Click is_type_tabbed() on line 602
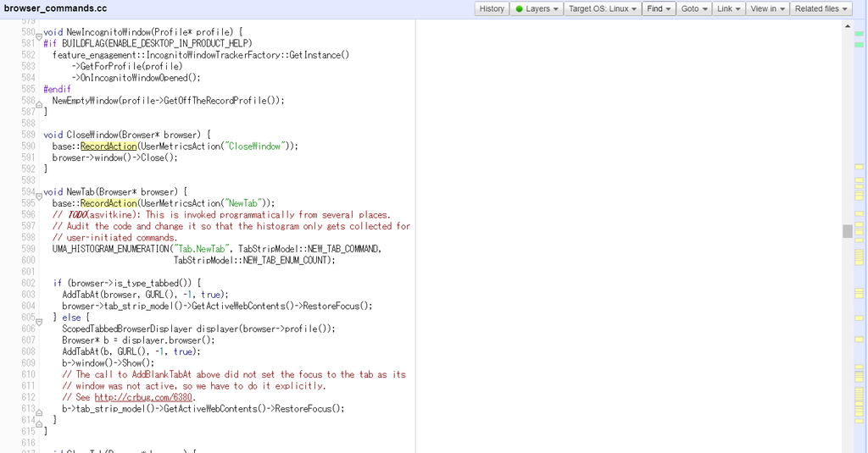The height and width of the screenshot is (453, 868). point(153,283)
